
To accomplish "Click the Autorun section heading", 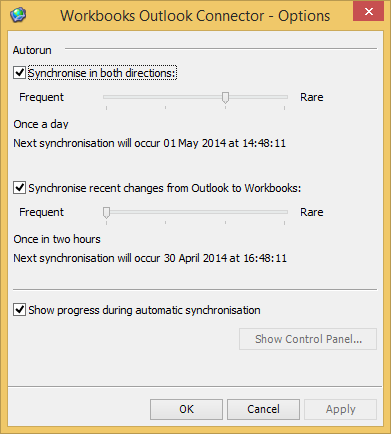I will [x=32, y=50].
